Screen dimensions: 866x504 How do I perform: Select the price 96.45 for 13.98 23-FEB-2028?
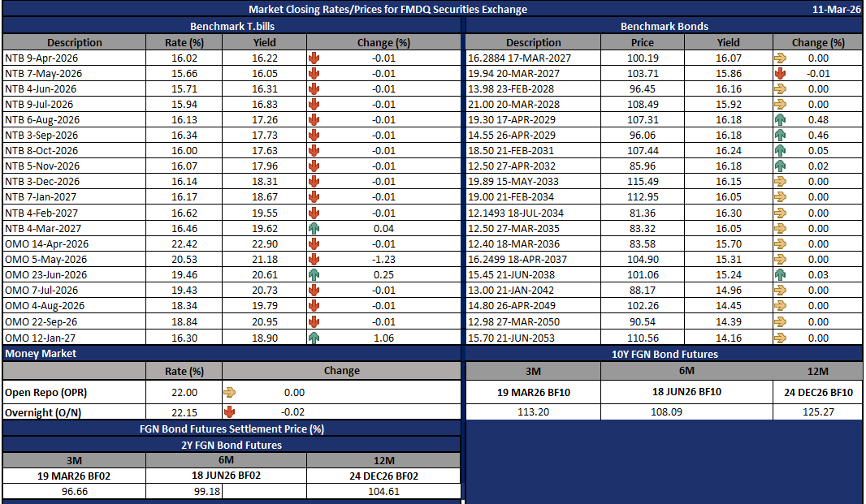tap(643, 89)
